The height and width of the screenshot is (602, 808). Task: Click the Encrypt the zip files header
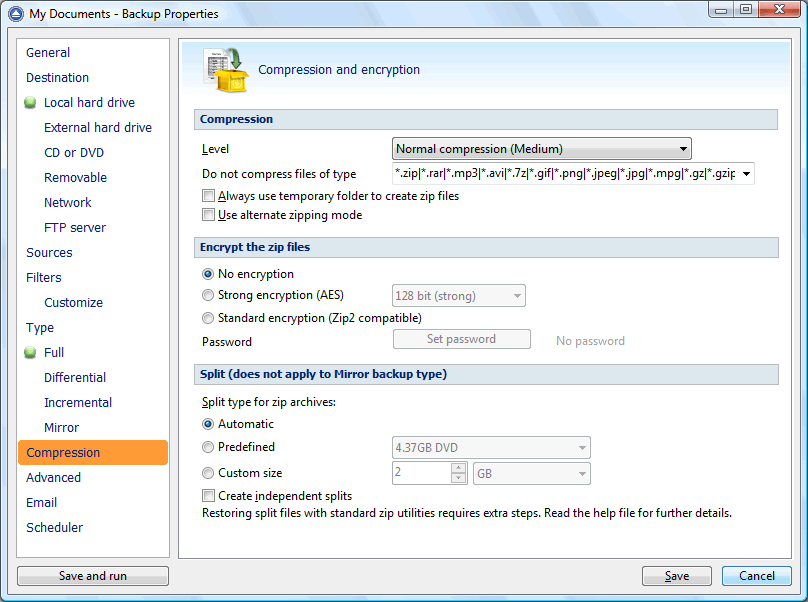(486, 247)
